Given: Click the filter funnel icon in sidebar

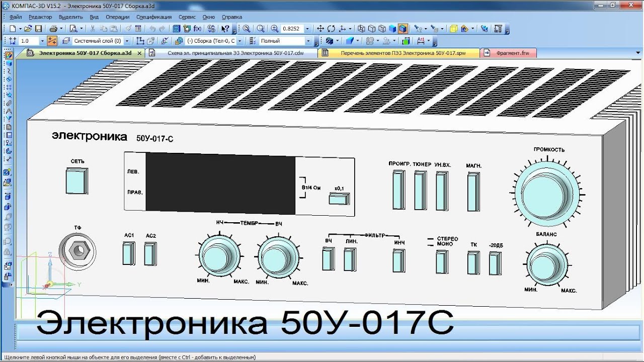Looking at the screenshot, I should point(9,119).
